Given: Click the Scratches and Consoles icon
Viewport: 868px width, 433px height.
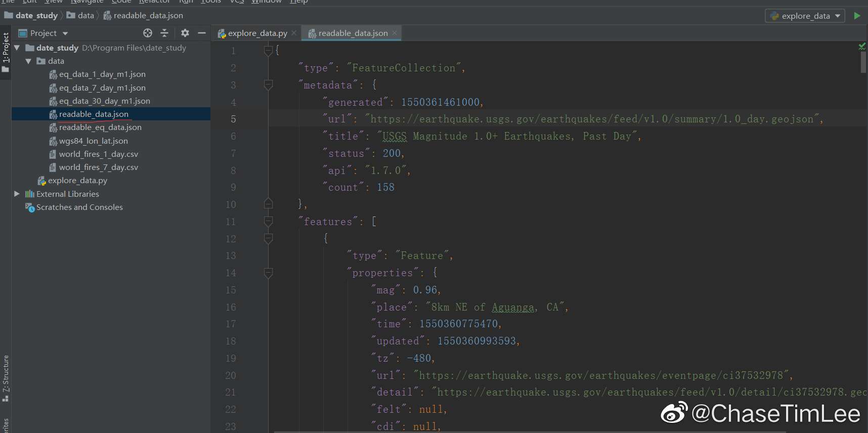Looking at the screenshot, I should pyautogui.click(x=30, y=207).
